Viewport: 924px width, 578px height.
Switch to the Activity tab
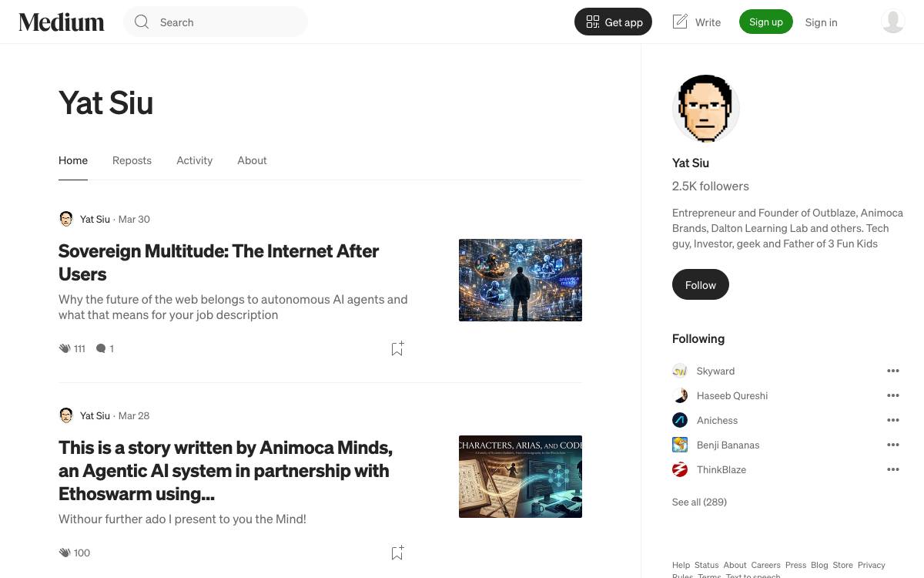[194, 160]
